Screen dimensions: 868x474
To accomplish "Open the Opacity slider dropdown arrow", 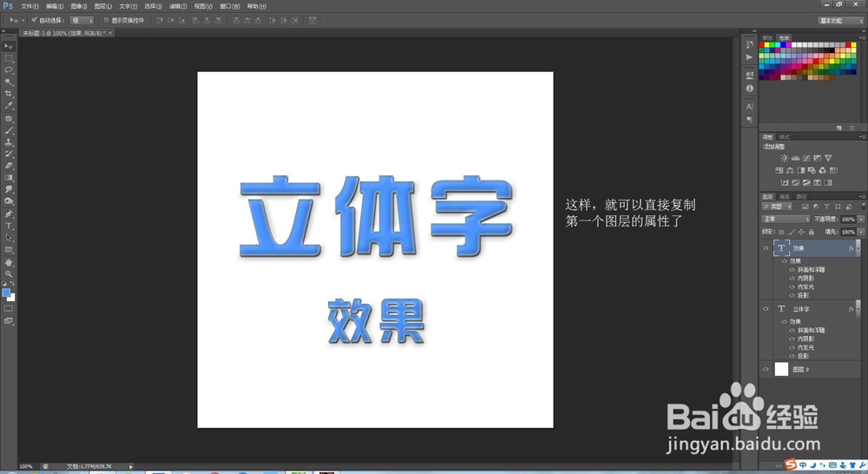I will tap(861, 220).
